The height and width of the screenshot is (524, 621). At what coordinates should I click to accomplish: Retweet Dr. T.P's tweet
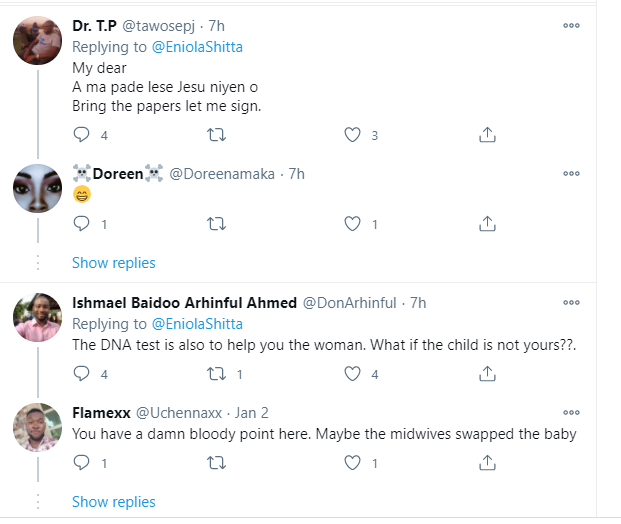216,135
